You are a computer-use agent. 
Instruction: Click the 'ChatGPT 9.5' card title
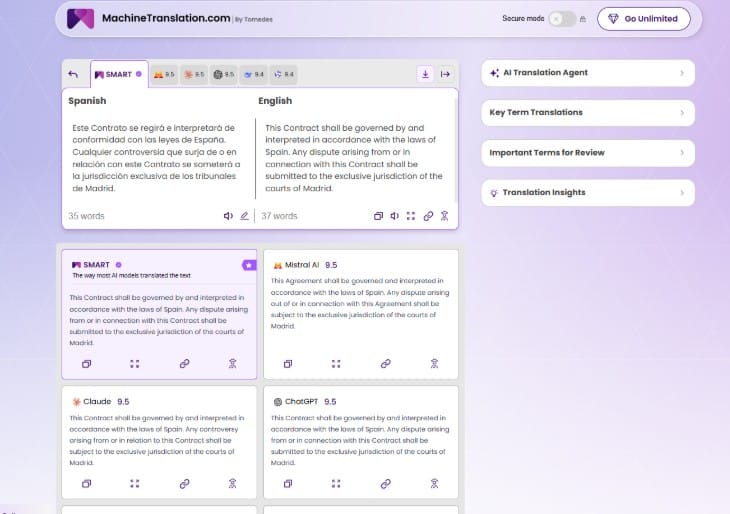304,401
